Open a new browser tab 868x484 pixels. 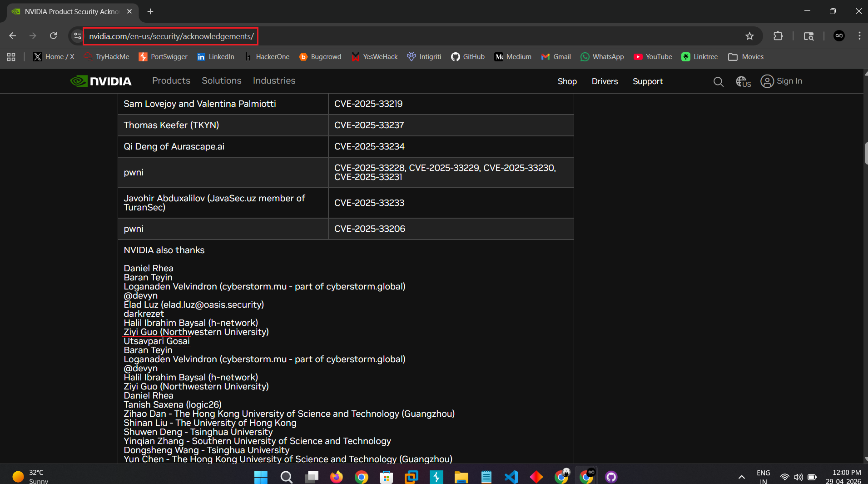tap(150, 11)
